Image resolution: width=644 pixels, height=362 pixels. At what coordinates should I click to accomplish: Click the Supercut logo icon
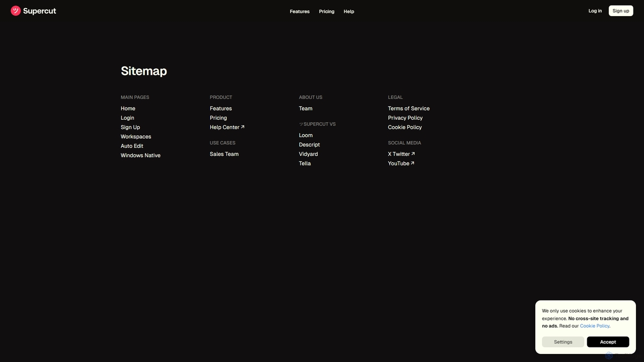tap(16, 11)
